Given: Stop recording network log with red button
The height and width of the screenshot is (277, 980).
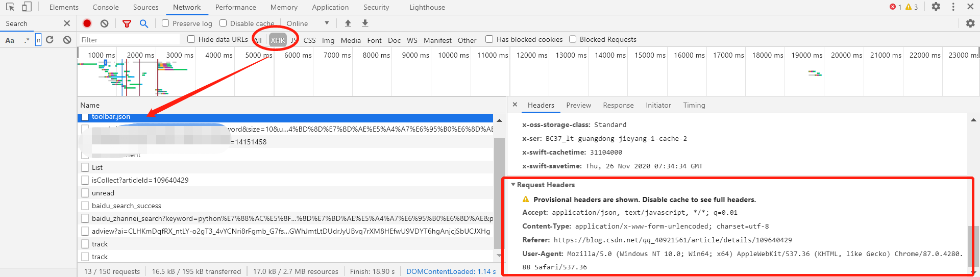Looking at the screenshot, I should point(87,23).
